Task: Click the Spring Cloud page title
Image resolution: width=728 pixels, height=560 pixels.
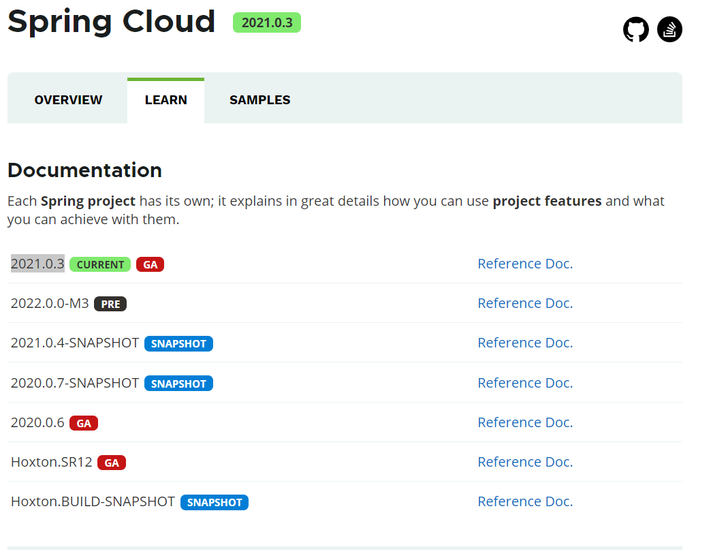Action: tap(112, 22)
